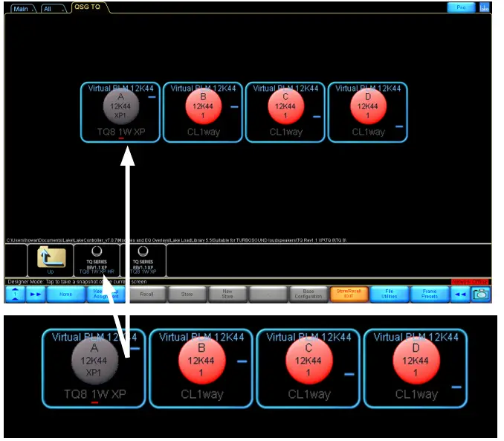The image size is (504, 441).
Task: Click the Designer Mode status message
Action: pos(78,283)
